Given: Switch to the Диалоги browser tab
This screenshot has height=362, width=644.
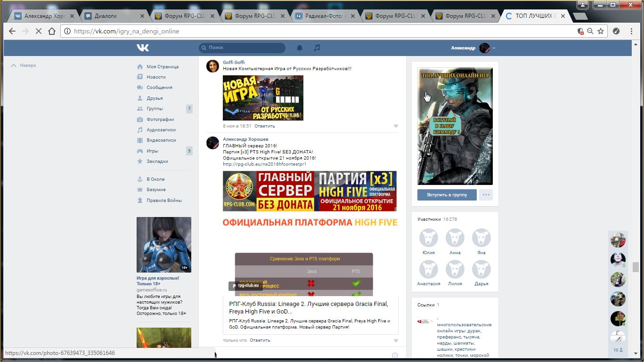Looking at the screenshot, I should pos(114,16).
